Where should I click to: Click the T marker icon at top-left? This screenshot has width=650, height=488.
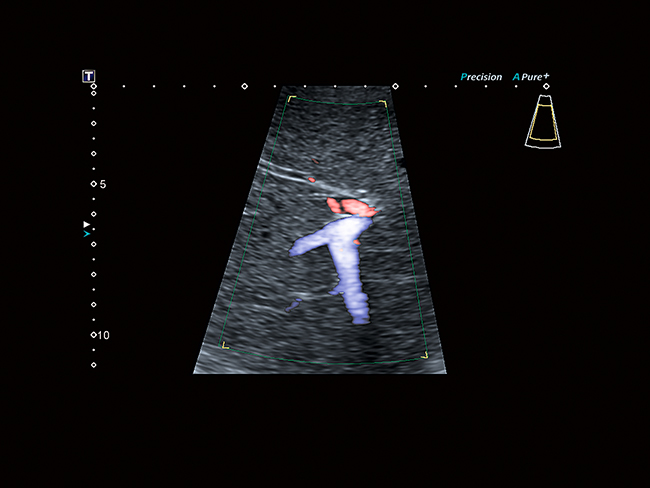88,76
